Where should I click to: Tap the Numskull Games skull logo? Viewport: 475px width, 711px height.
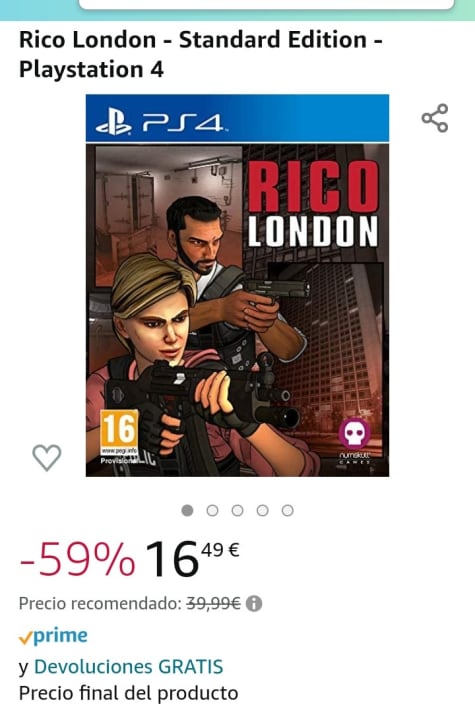coord(354,434)
